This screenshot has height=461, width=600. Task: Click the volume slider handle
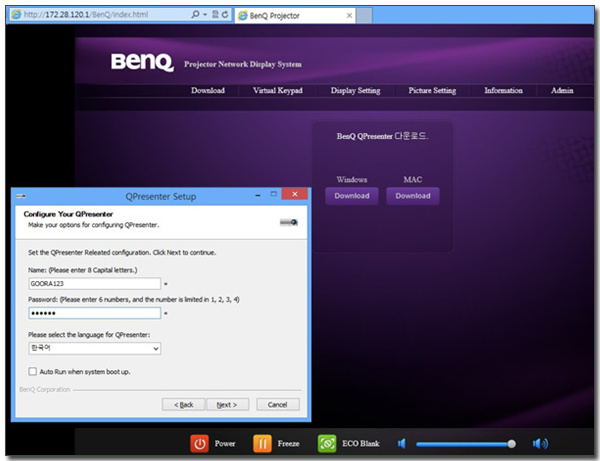(511, 444)
